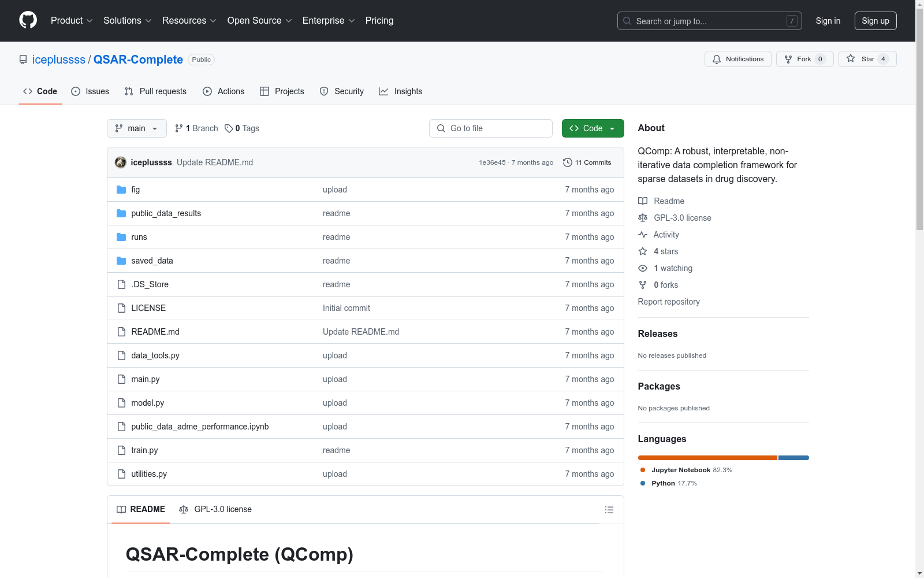Click the README outline list icon
The image size is (924, 578).
pos(609,510)
